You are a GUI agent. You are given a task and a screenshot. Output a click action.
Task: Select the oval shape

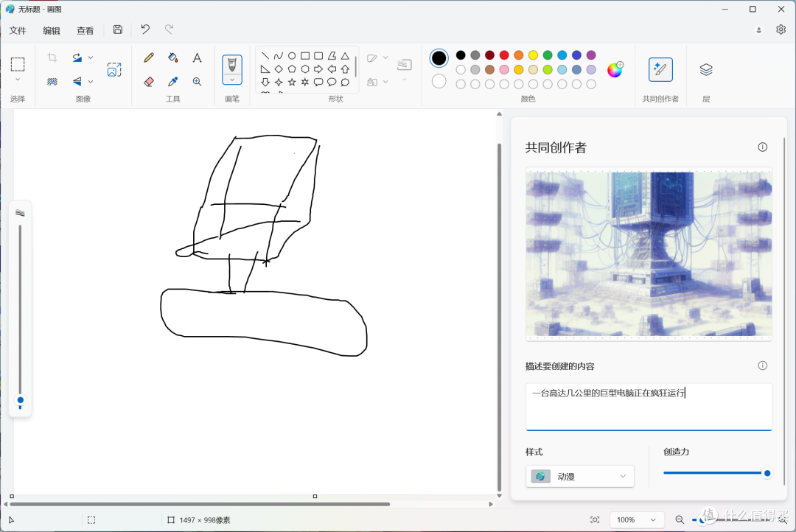point(292,56)
